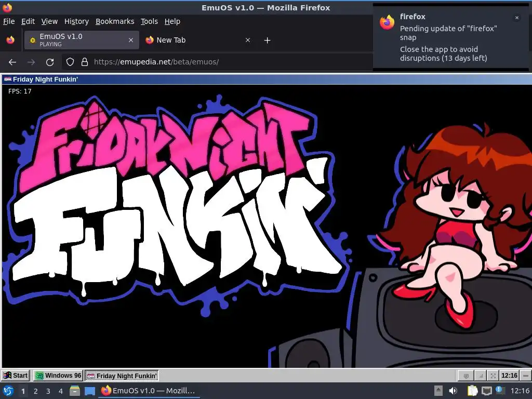Go back one page
The image size is (532, 399).
point(12,62)
